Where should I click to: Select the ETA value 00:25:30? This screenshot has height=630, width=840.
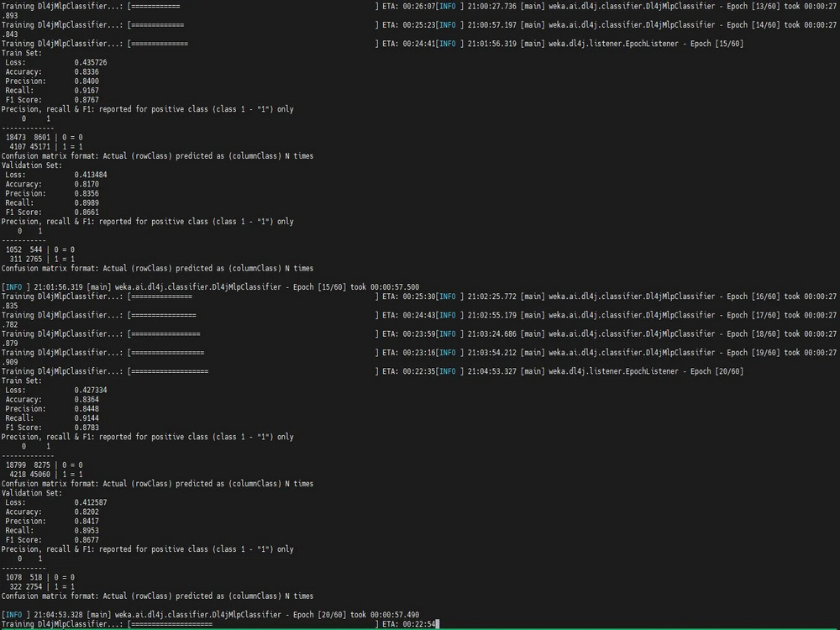pyautogui.click(x=419, y=297)
